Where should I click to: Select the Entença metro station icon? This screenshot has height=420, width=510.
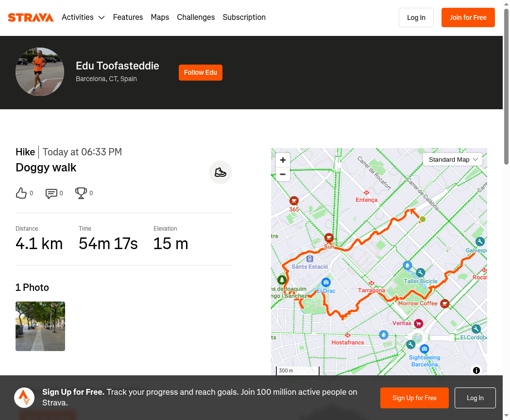(367, 193)
